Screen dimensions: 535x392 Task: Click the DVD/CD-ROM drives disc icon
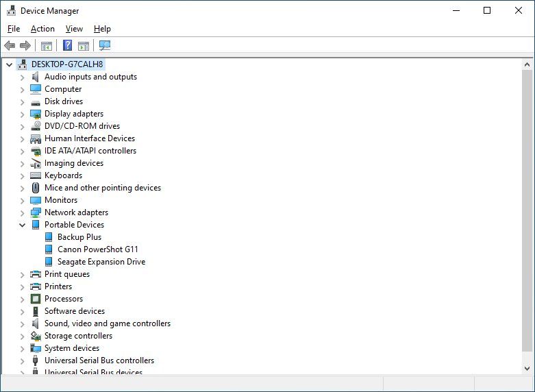coord(36,126)
